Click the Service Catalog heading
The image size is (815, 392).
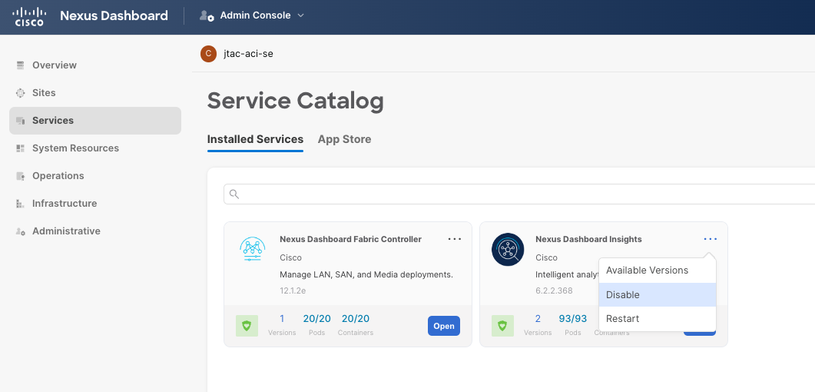(x=295, y=101)
